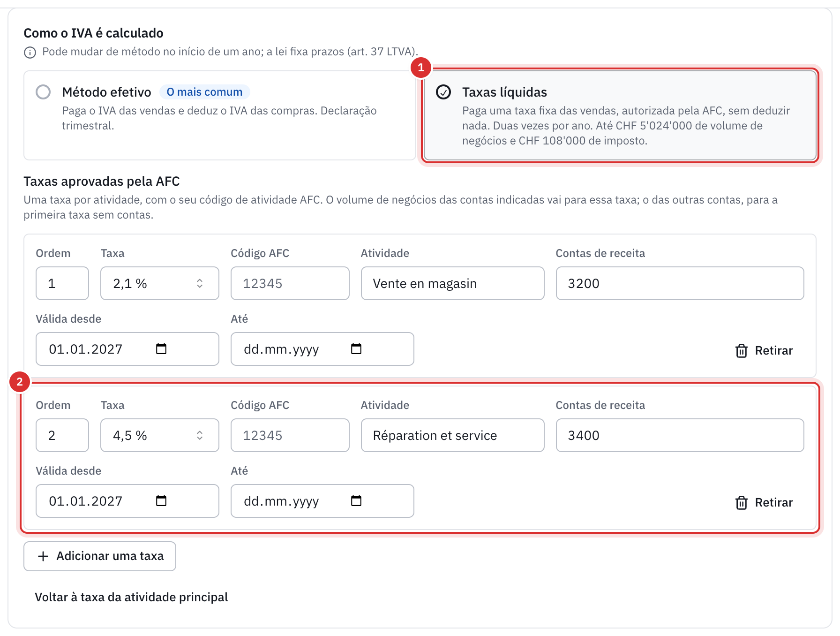Click the plus icon in Adicionar uma taxa
Image resolution: width=840 pixels, height=636 pixels.
(43, 556)
